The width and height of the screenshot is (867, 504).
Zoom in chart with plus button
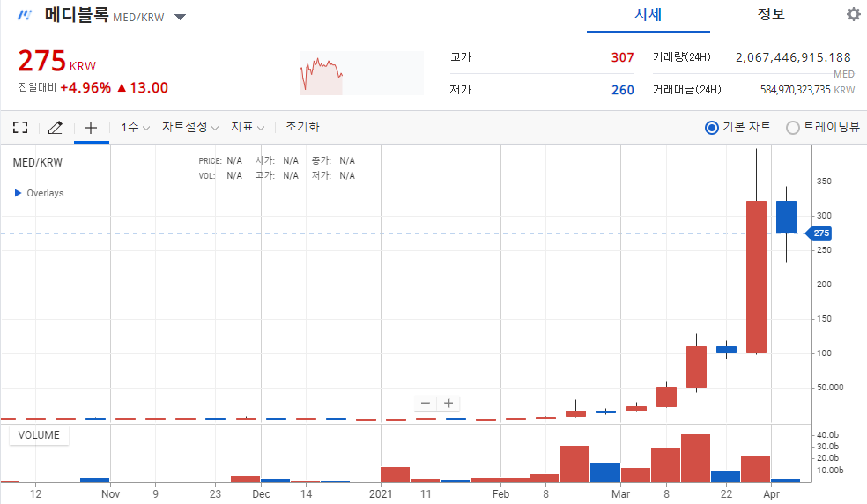pyautogui.click(x=448, y=404)
